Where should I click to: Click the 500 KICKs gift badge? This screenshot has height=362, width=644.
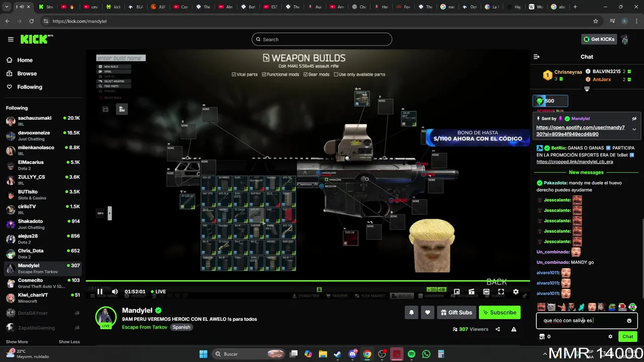(x=550, y=101)
